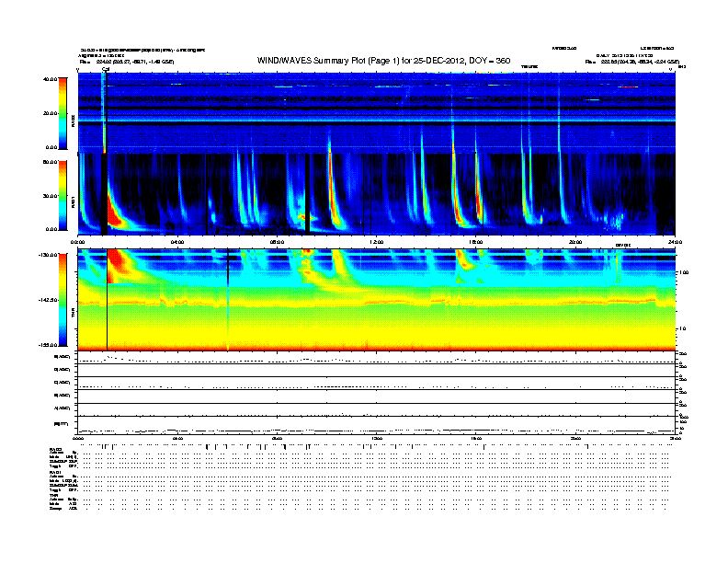Click 04:00 tick label below RAD1 spectrogram
The image size is (728, 563).
tap(177, 242)
